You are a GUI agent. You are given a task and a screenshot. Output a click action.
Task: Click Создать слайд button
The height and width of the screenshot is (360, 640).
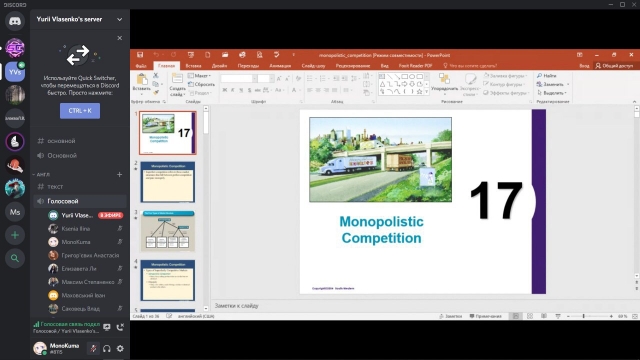[177, 85]
